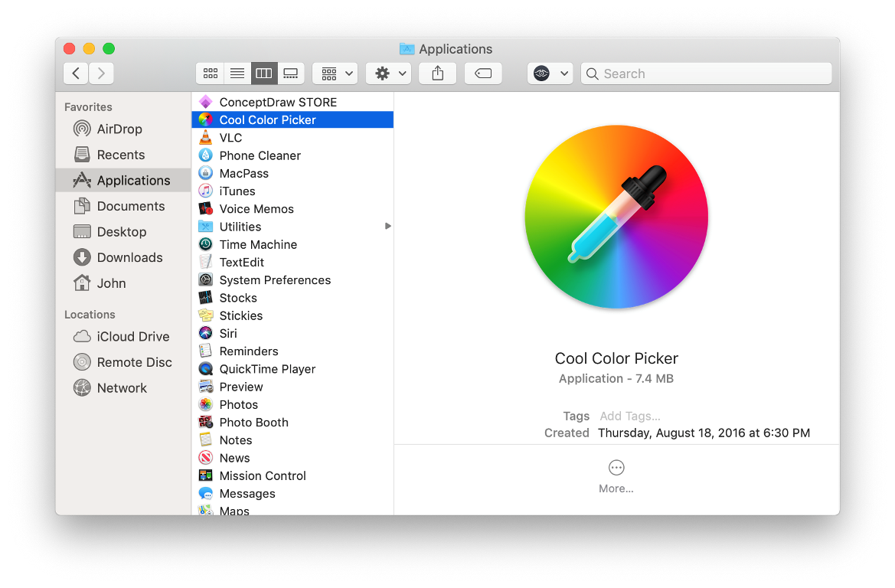
Task: Select Siri in the list
Action: [x=292, y=333]
